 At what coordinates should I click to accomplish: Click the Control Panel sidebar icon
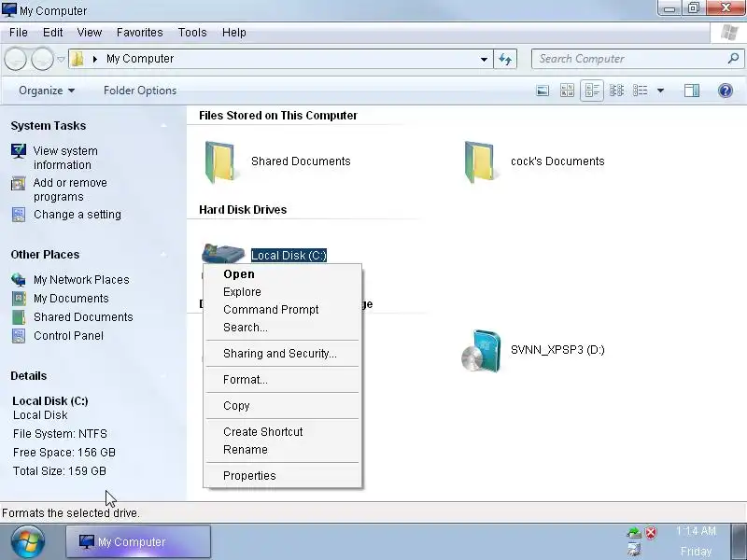pyautogui.click(x=19, y=336)
